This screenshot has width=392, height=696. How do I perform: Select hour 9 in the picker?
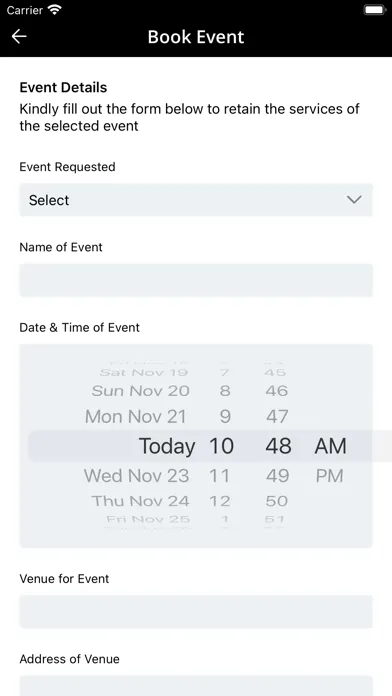pos(226,417)
